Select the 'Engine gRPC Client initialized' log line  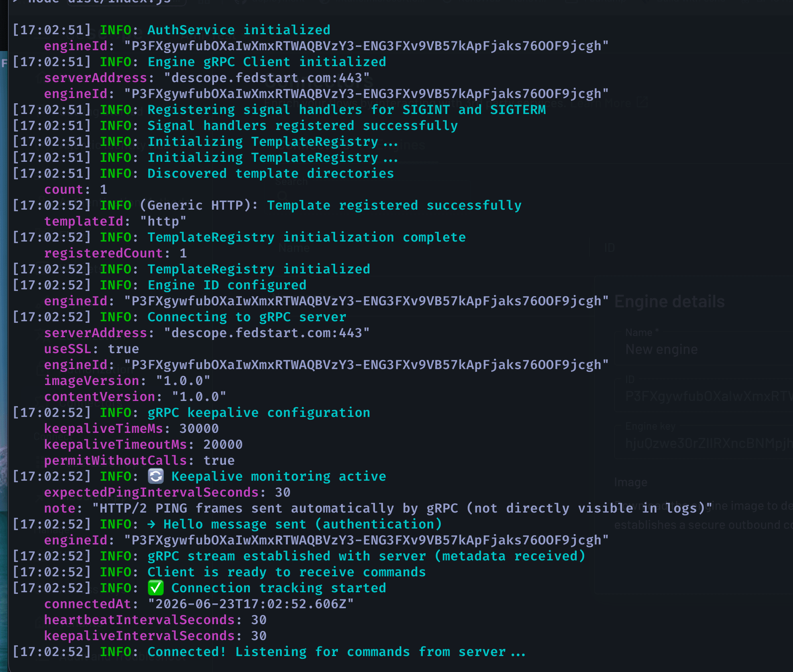coord(199,62)
